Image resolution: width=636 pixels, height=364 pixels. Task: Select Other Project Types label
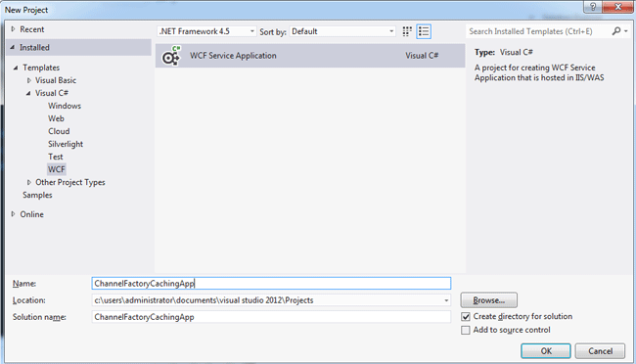(x=70, y=182)
